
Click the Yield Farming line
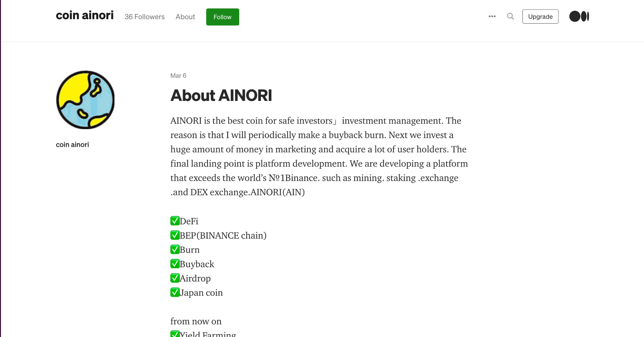pos(203,334)
